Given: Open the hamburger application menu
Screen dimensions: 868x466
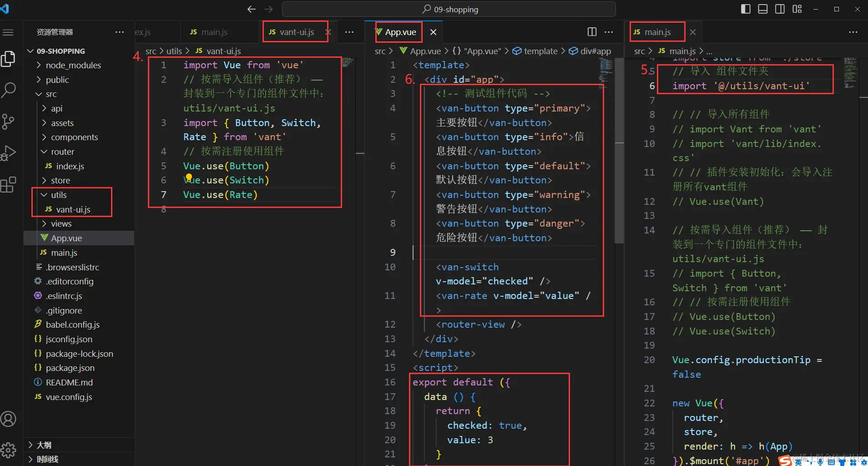Looking at the screenshot, I should 8,32.
